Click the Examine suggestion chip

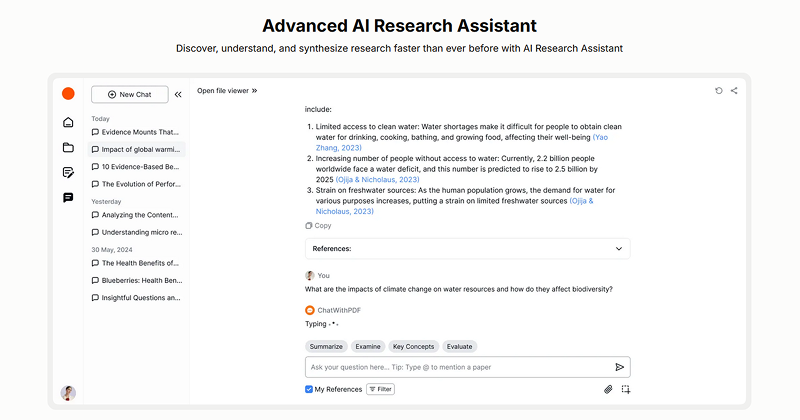(368, 347)
